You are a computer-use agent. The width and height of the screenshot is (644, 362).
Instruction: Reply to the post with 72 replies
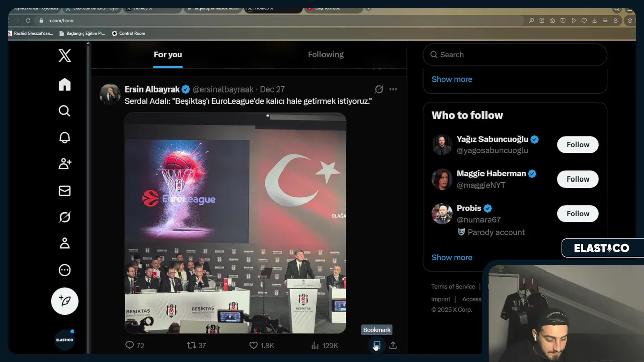[x=134, y=345]
